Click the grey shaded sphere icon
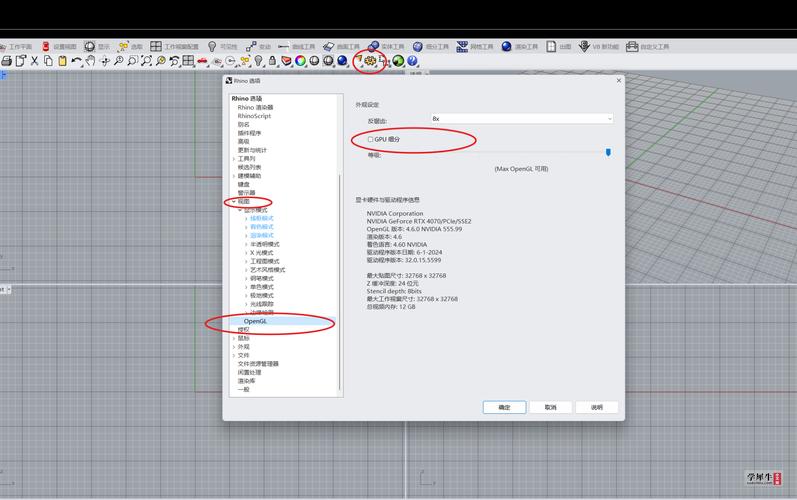Image resolution: width=797 pixels, height=500 pixels. coord(314,61)
